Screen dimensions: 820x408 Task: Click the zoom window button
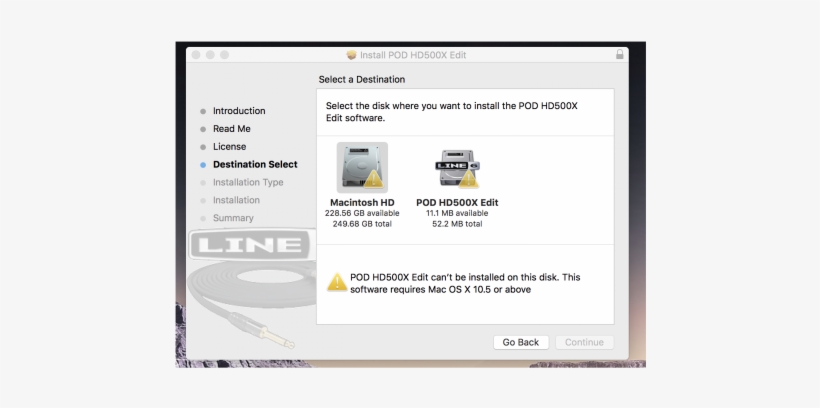[x=224, y=55]
